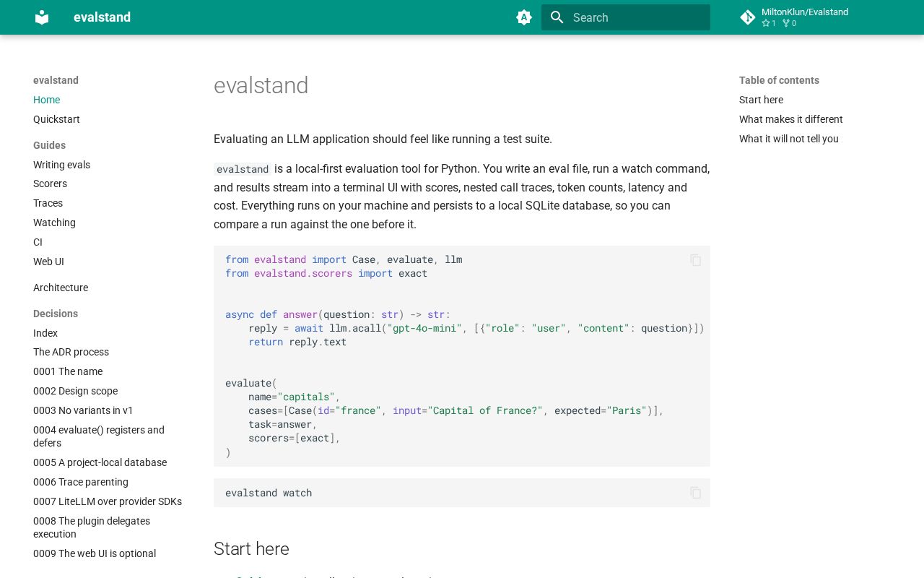Open 0009 The web UI is optional
This screenshot has width=924, height=578.
click(x=95, y=553)
